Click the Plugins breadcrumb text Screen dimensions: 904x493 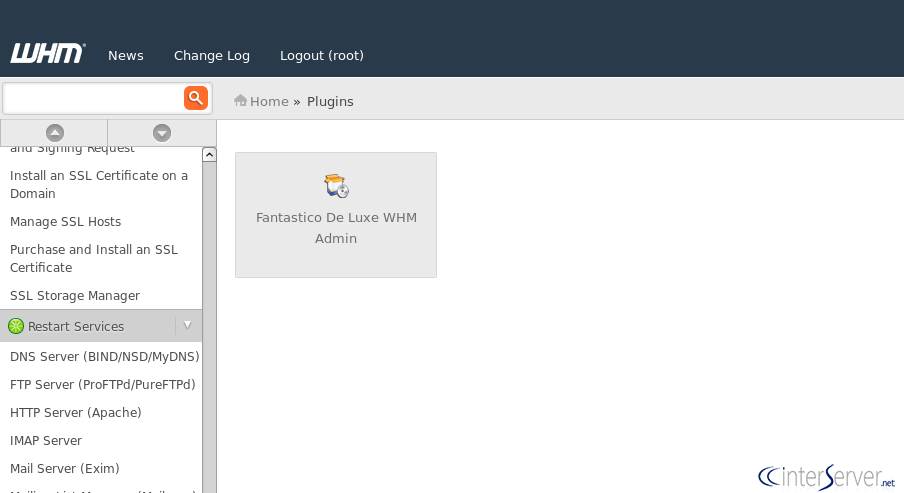[x=330, y=101]
